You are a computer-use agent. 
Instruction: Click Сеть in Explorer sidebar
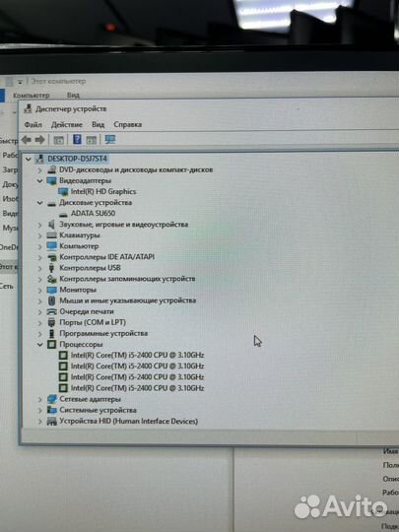(7, 287)
